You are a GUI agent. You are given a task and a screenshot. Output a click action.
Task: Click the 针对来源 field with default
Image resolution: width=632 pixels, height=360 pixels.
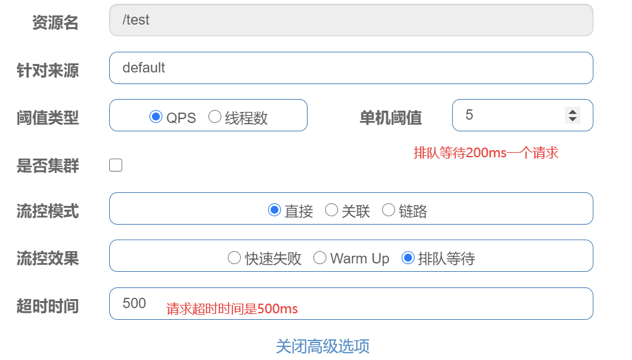(x=351, y=68)
